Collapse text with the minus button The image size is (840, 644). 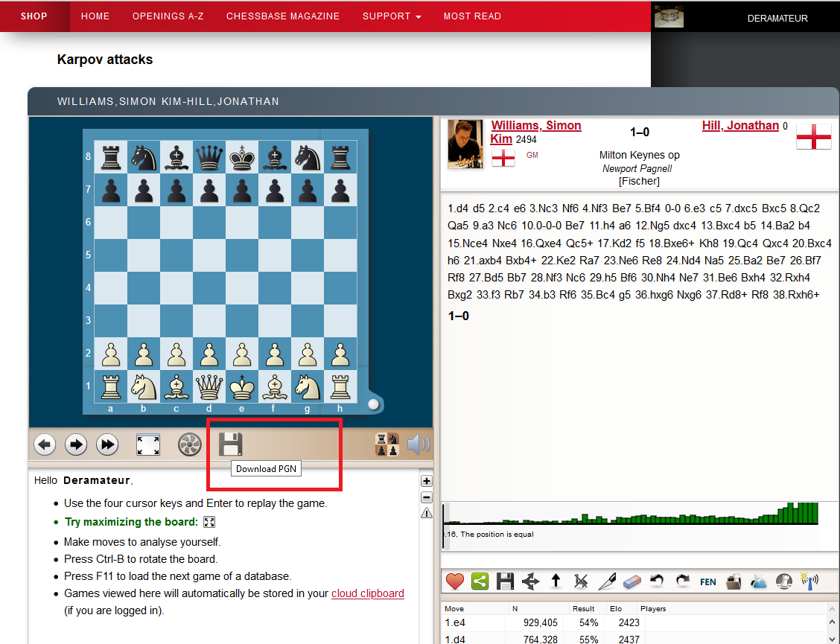[427, 497]
